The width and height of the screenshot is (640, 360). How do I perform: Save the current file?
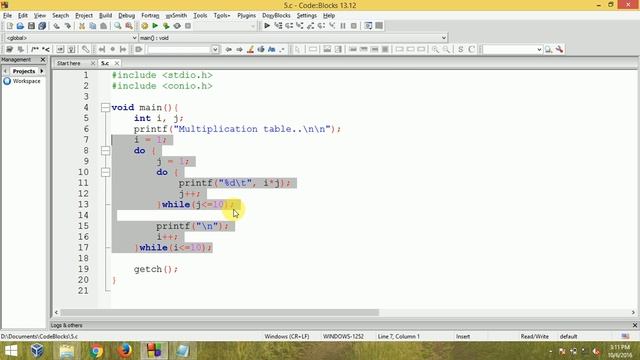[x=31, y=26]
